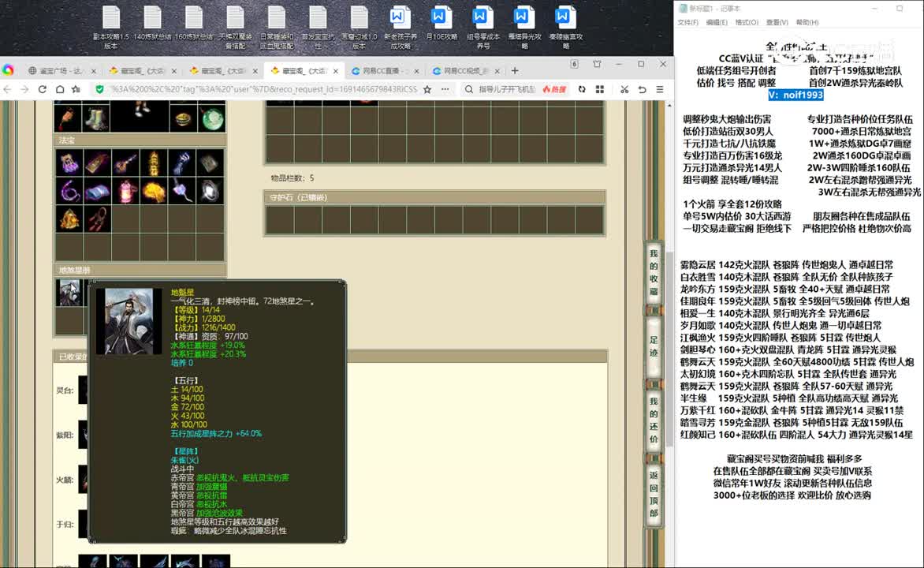Select the boots equipment icon
Viewport: 924px width, 568px height.
pos(97,117)
